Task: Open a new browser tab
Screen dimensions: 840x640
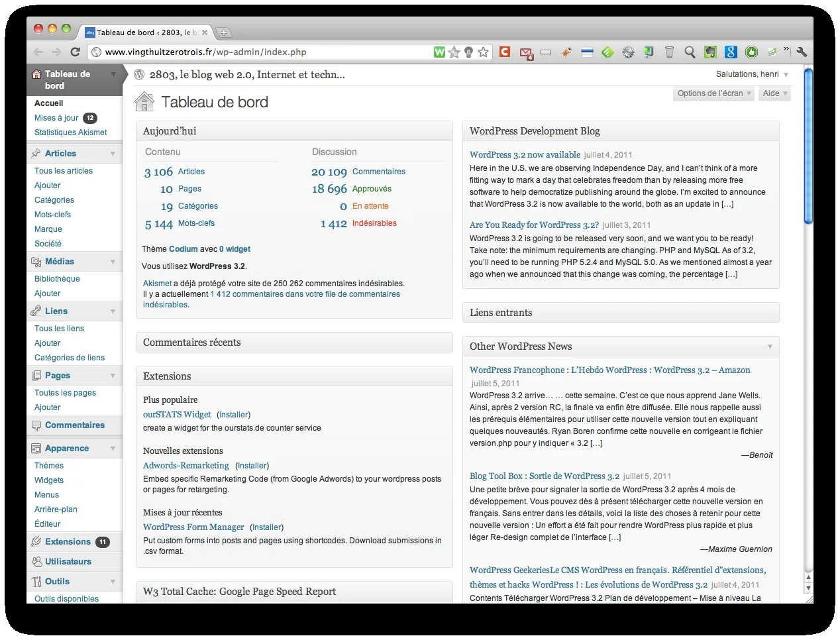Action: (x=223, y=32)
